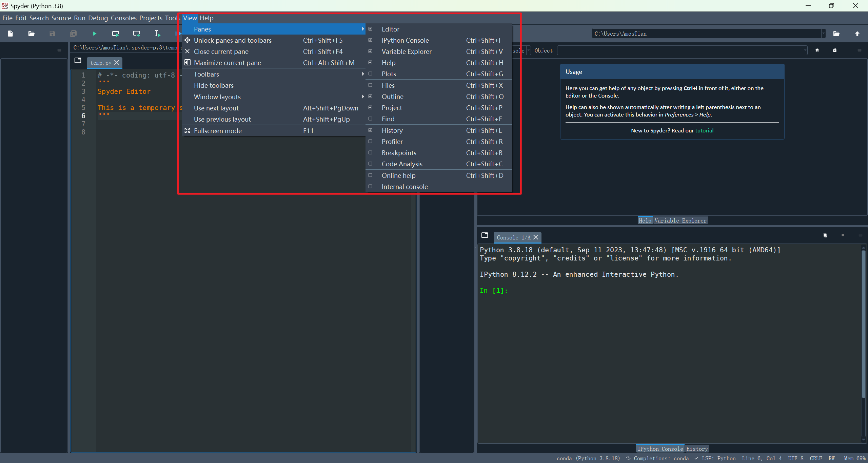Toggle the Project pane checkbox
Screen dimensions: 868x463
pyautogui.click(x=370, y=108)
